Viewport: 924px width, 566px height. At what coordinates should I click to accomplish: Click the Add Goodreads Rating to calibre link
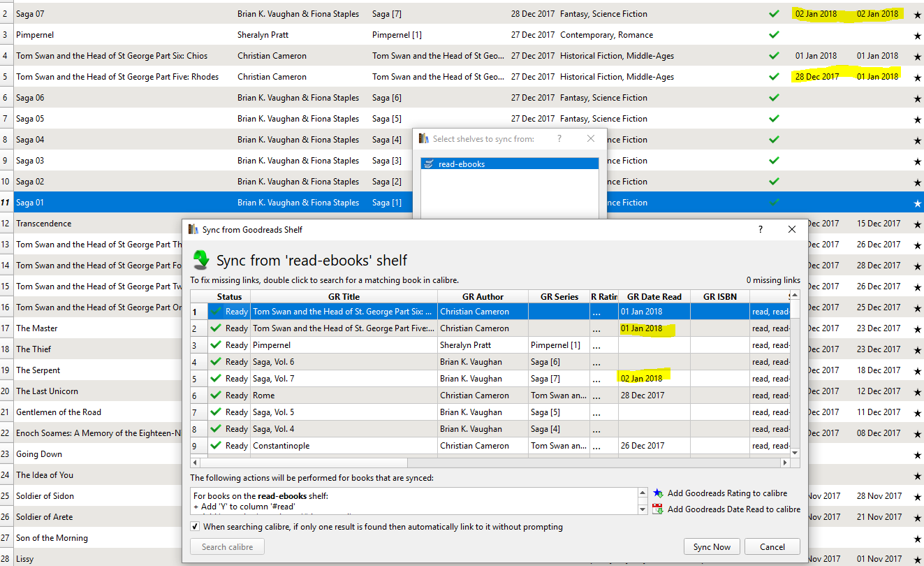click(x=727, y=493)
